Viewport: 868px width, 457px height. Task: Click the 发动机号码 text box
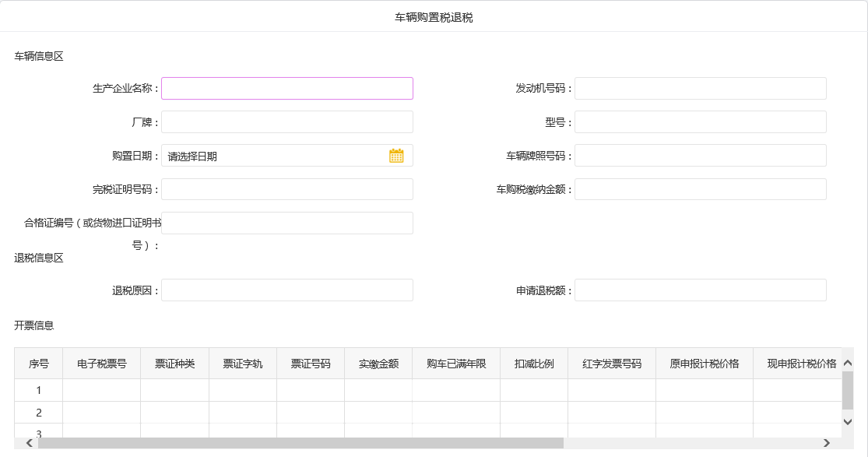(700, 89)
